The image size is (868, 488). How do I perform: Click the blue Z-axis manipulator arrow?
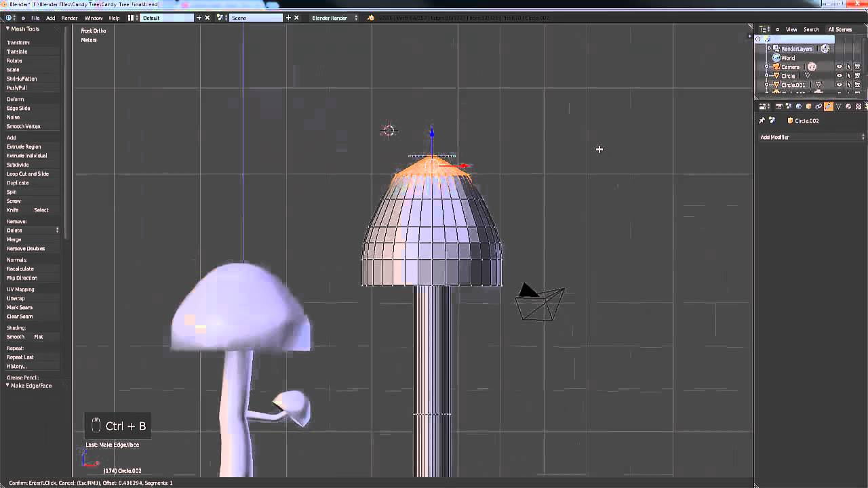pyautogui.click(x=432, y=132)
